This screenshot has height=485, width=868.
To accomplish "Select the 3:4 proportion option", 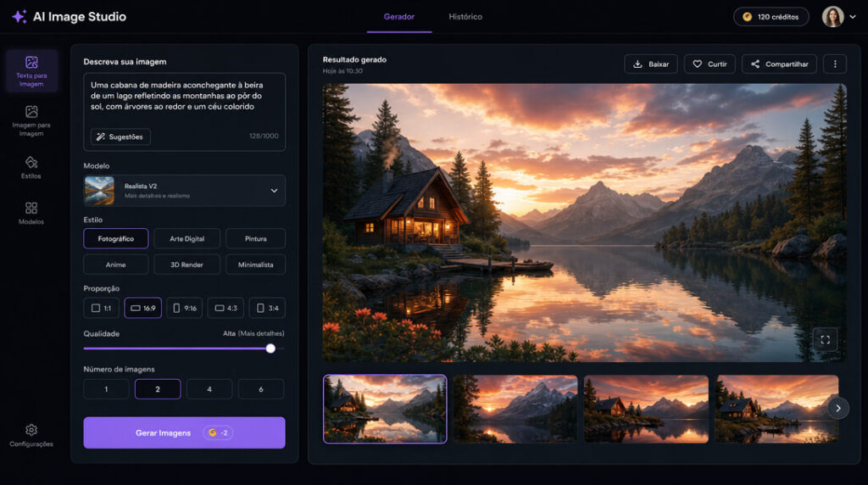I will pyautogui.click(x=267, y=308).
